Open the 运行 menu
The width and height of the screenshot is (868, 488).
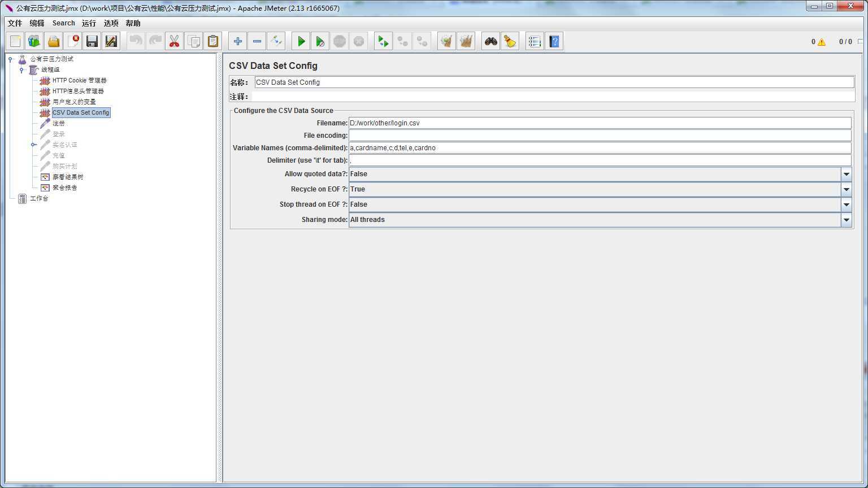pyautogui.click(x=89, y=23)
